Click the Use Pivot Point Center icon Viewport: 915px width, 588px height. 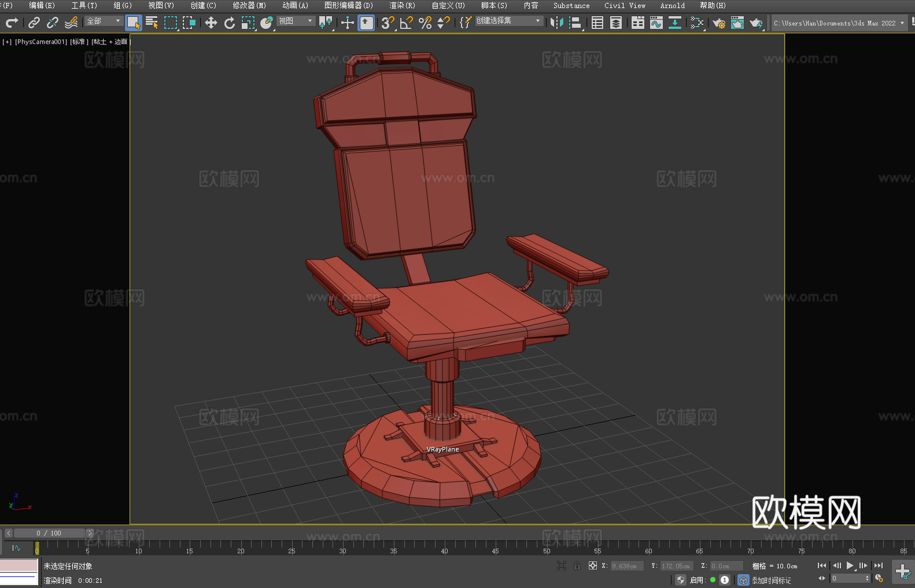[326, 23]
